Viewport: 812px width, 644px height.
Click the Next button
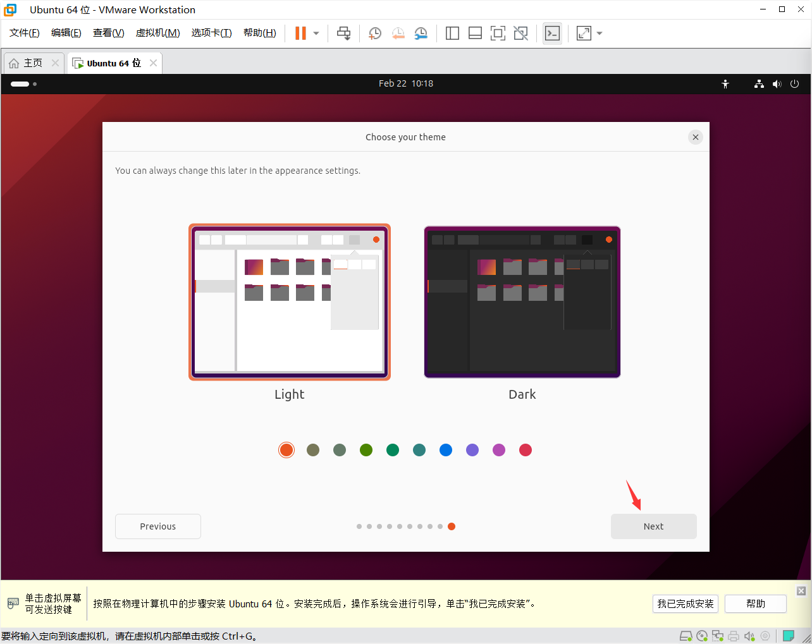click(654, 526)
